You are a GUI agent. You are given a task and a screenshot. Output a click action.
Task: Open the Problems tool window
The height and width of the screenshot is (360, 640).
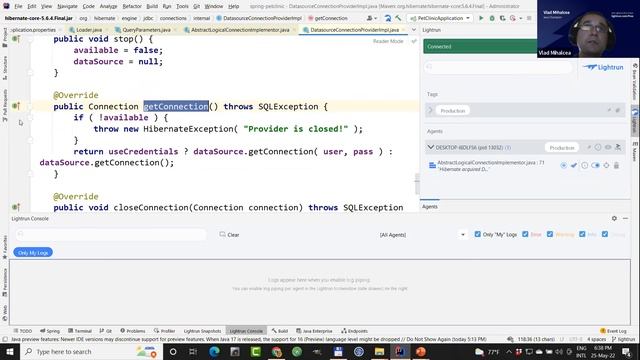tap(133, 331)
